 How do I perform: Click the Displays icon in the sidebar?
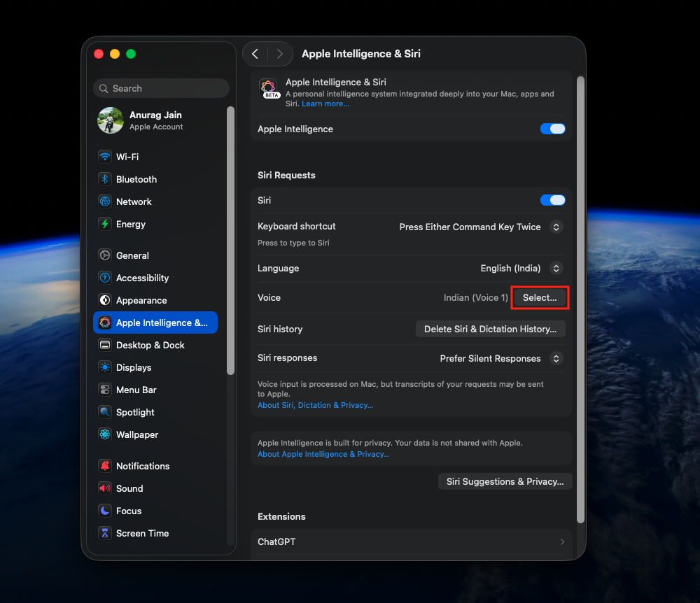coord(104,367)
